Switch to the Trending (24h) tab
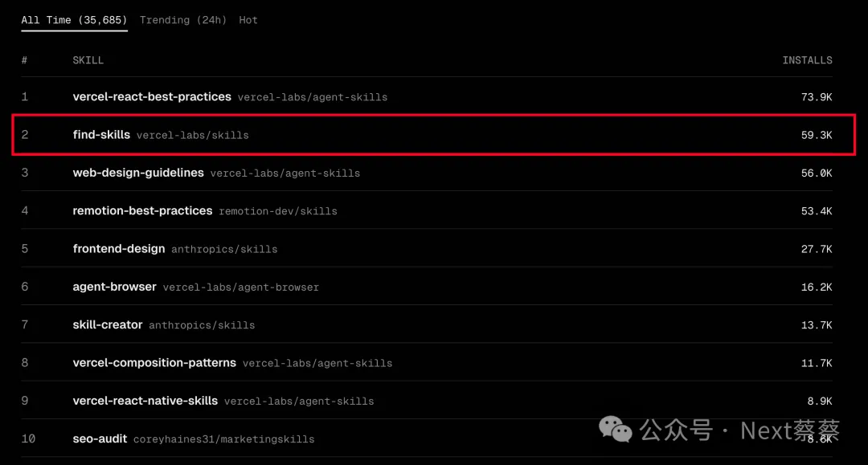The width and height of the screenshot is (868, 465). tap(182, 20)
